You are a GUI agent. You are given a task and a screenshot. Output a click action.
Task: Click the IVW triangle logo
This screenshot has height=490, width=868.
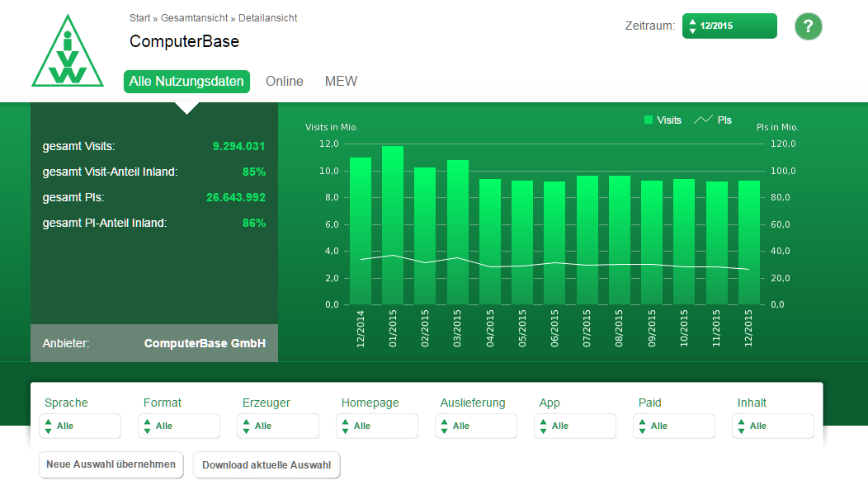(x=68, y=51)
